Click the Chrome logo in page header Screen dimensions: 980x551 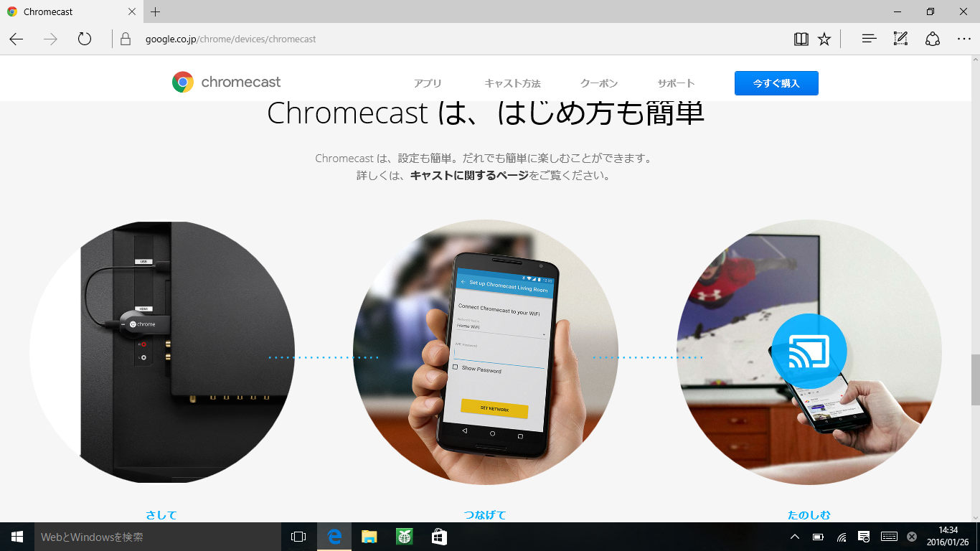[183, 82]
